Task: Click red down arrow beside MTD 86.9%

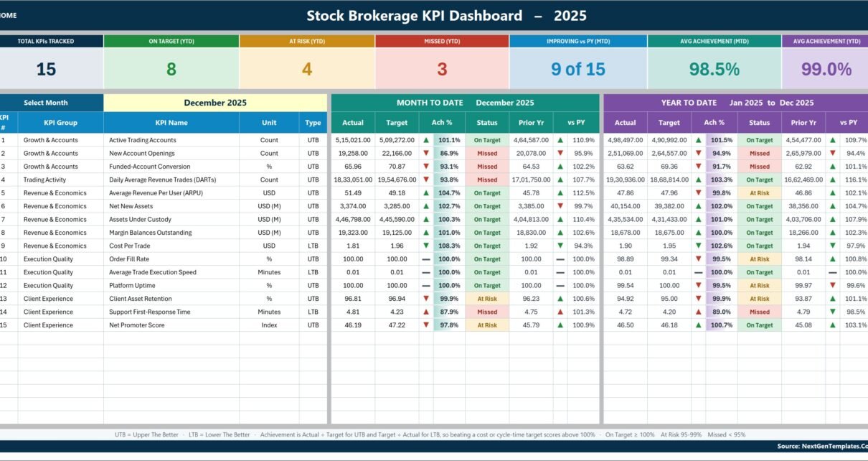Action: pos(426,153)
